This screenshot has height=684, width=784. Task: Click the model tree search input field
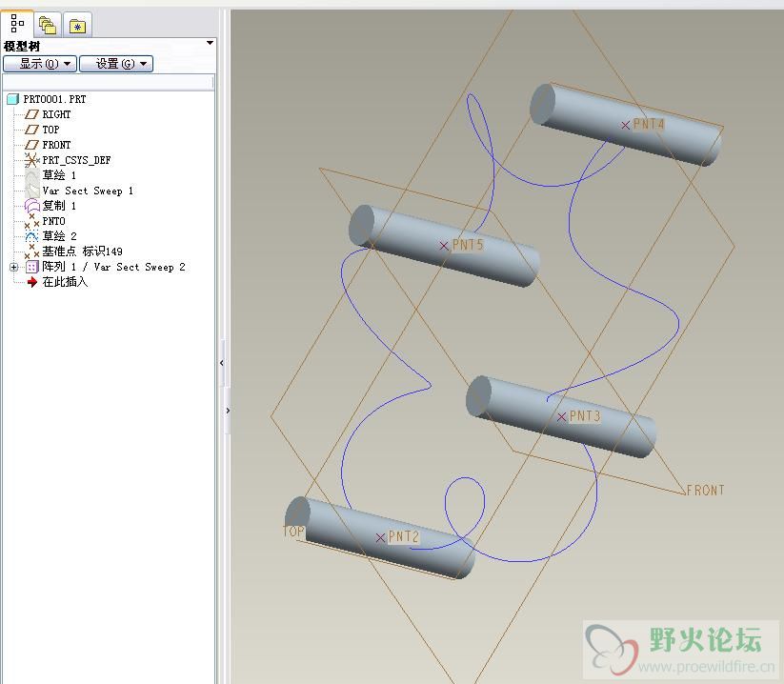[x=108, y=82]
